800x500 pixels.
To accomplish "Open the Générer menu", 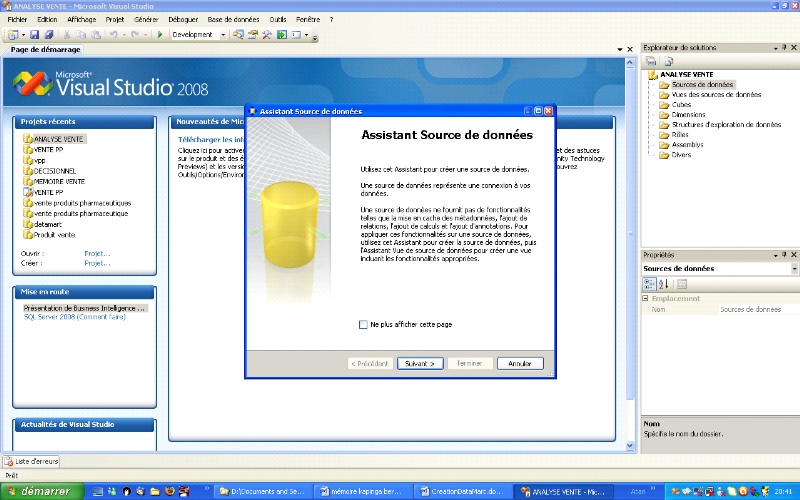I will tap(146, 19).
